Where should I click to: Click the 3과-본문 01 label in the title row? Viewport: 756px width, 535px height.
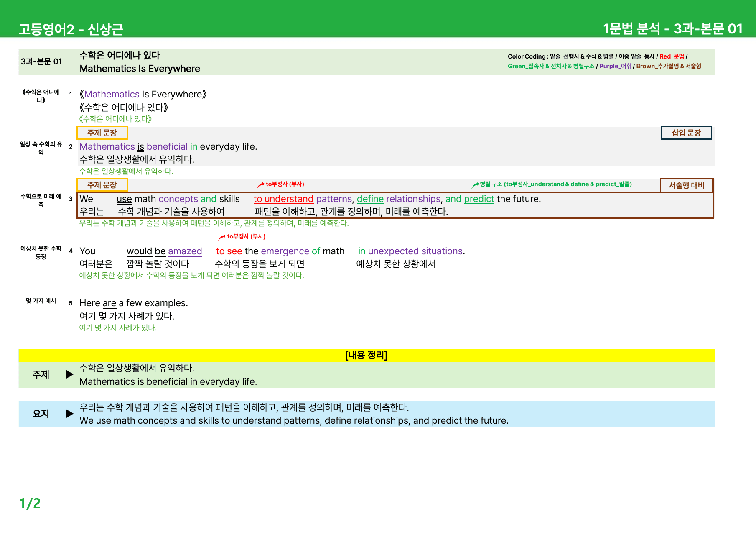[41, 61]
